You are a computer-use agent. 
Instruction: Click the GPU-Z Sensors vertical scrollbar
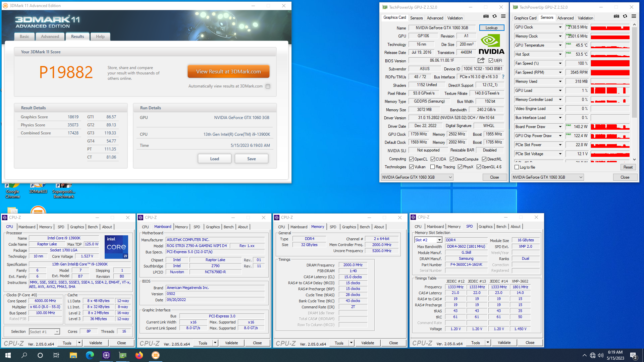tap(634, 92)
